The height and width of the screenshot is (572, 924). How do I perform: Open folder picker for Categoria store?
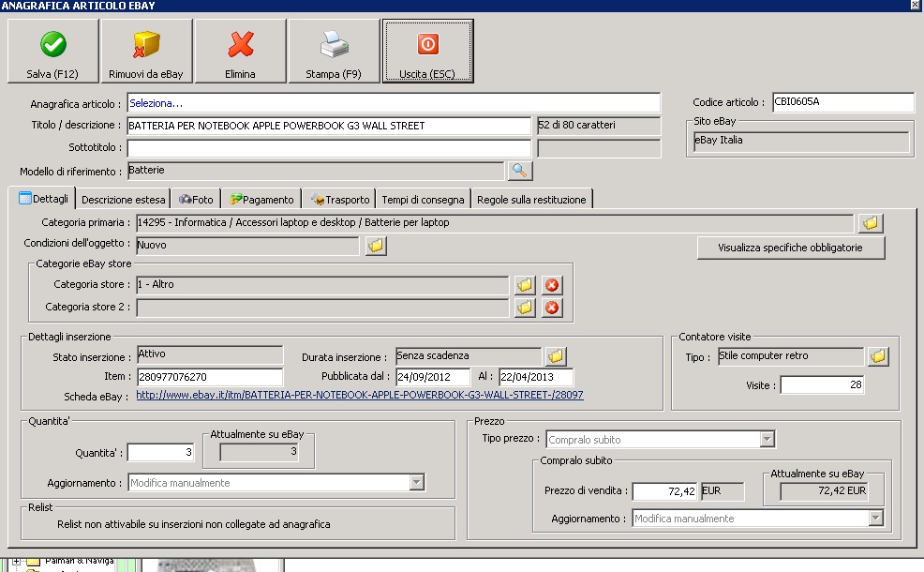click(x=525, y=285)
